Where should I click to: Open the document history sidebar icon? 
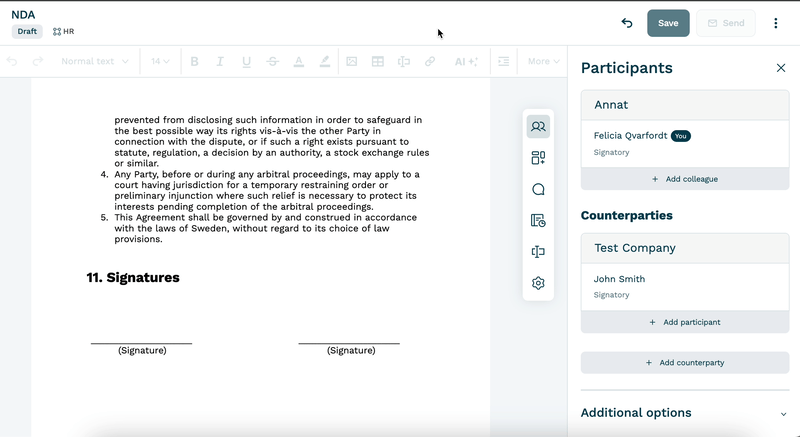click(x=538, y=220)
